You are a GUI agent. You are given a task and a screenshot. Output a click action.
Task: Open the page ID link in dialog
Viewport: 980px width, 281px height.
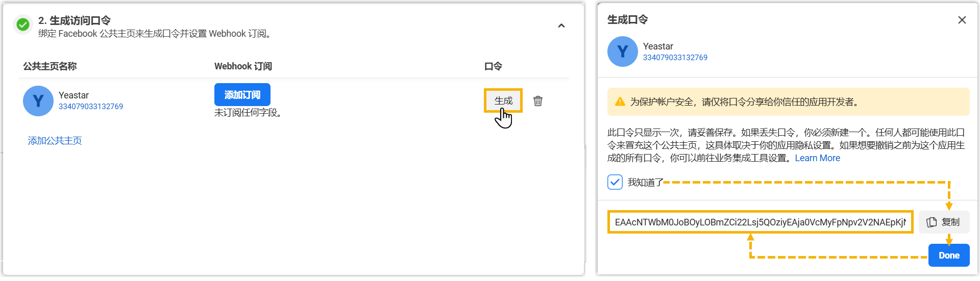[675, 58]
